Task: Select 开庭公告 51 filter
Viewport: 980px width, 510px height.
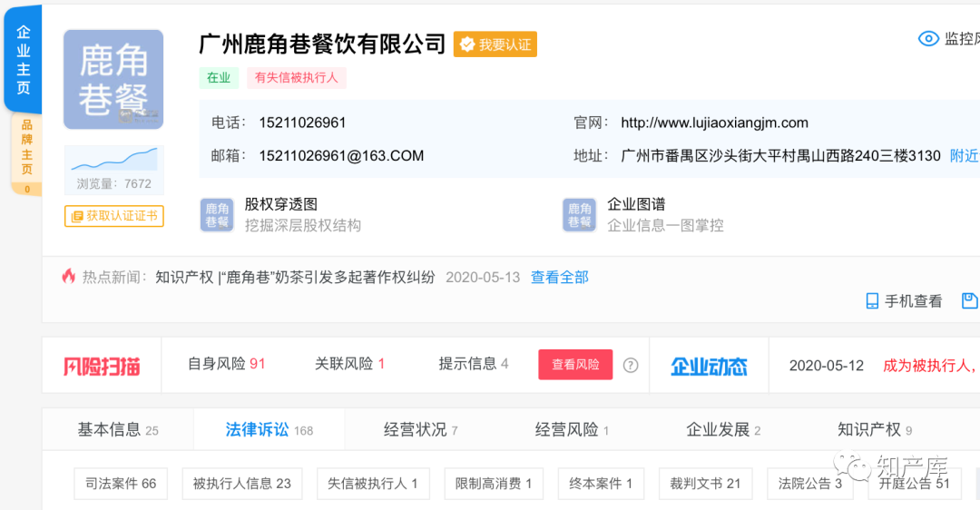Action: click(x=915, y=484)
